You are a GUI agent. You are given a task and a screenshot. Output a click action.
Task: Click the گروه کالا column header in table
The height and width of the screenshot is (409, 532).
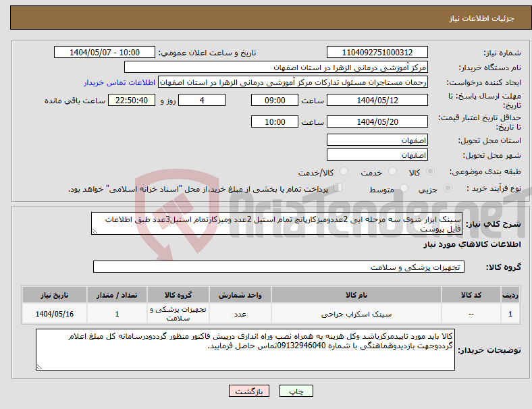178,295
